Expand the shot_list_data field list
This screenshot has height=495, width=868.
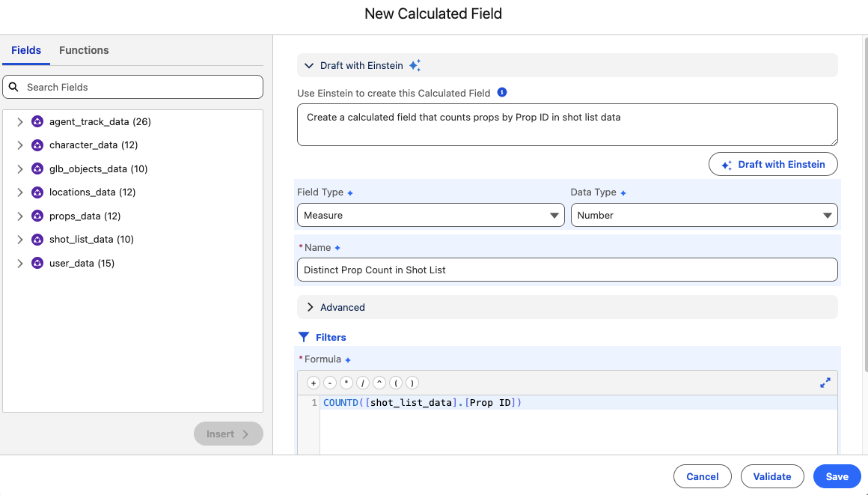(20, 240)
